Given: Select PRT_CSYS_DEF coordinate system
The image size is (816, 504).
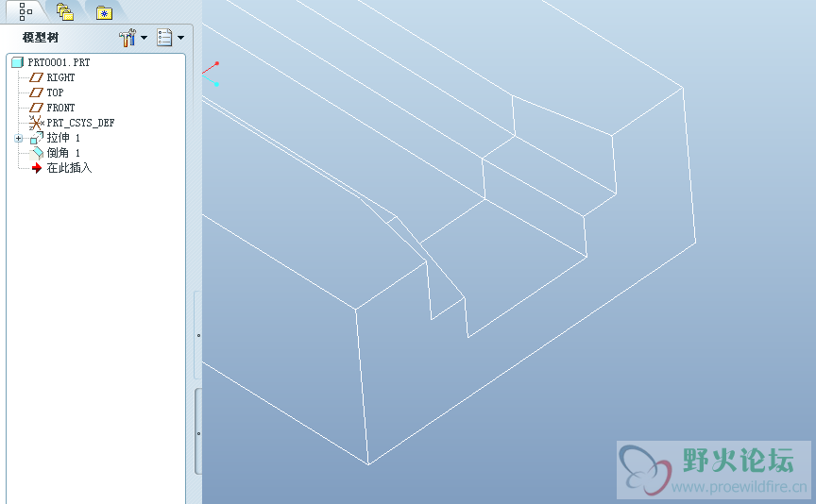Looking at the screenshot, I should point(80,123).
